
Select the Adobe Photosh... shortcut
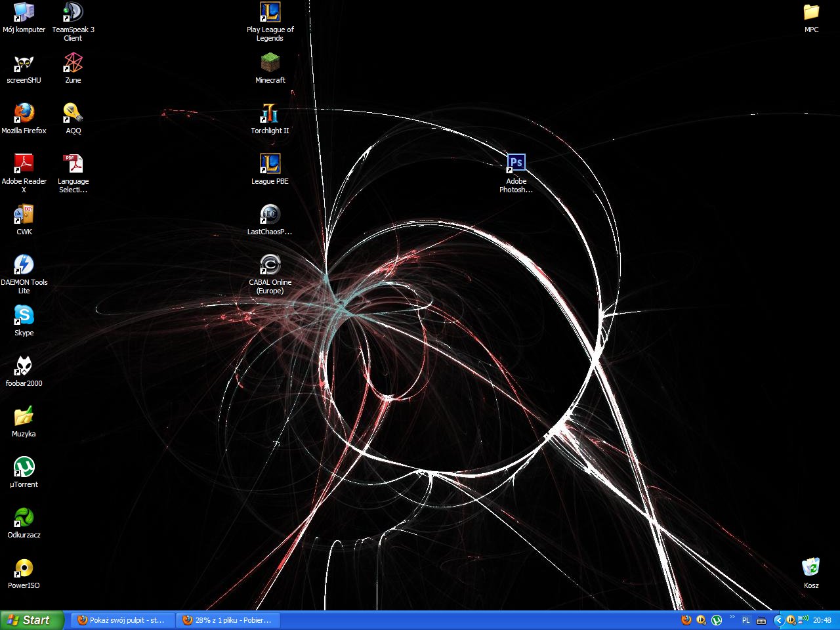pos(516,173)
